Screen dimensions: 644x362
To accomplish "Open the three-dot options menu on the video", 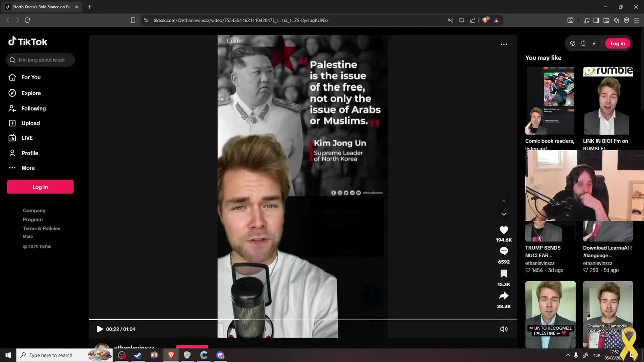I will click(x=504, y=44).
